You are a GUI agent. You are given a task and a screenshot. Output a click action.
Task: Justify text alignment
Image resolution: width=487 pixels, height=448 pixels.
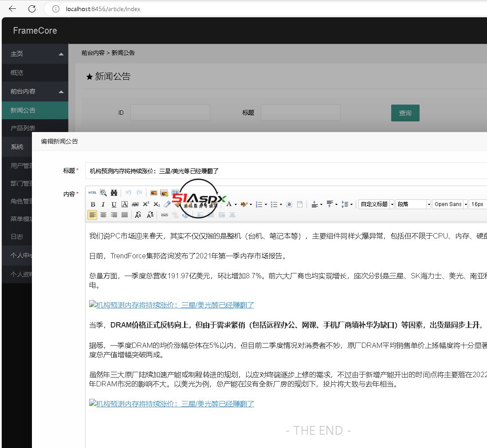pyautogui.click(x=125, y=214)
